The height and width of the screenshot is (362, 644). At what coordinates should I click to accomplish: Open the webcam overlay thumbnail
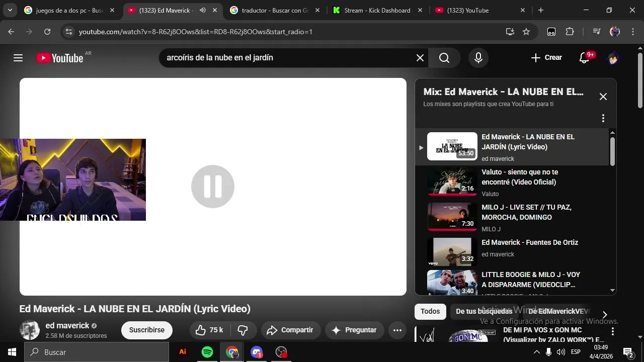(73, 179)
